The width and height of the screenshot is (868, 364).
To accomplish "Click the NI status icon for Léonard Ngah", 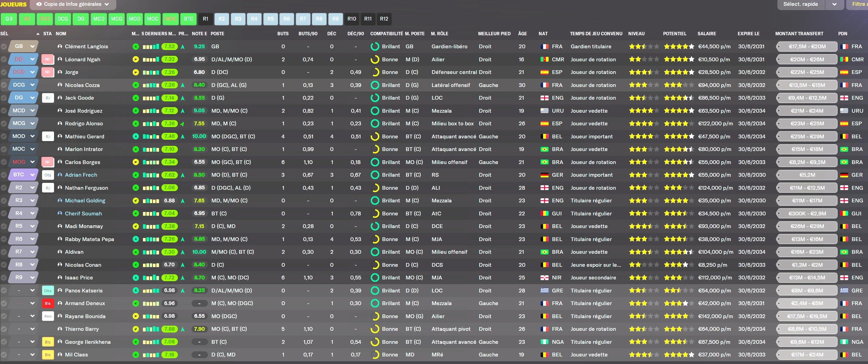I will coord(47,60).
